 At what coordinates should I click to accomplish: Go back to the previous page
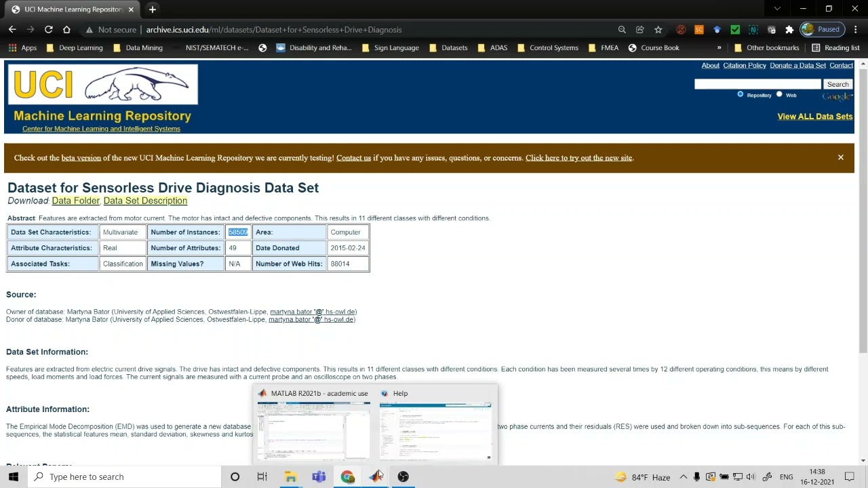click(x=12, y=30)
